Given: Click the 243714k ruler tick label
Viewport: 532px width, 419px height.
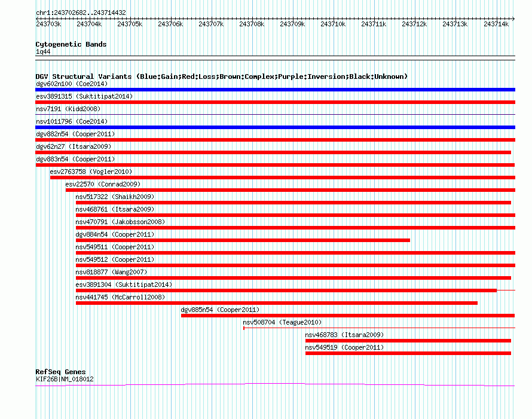Looking at the screenshot, I should pyautogui.click(x=496, y=24).
